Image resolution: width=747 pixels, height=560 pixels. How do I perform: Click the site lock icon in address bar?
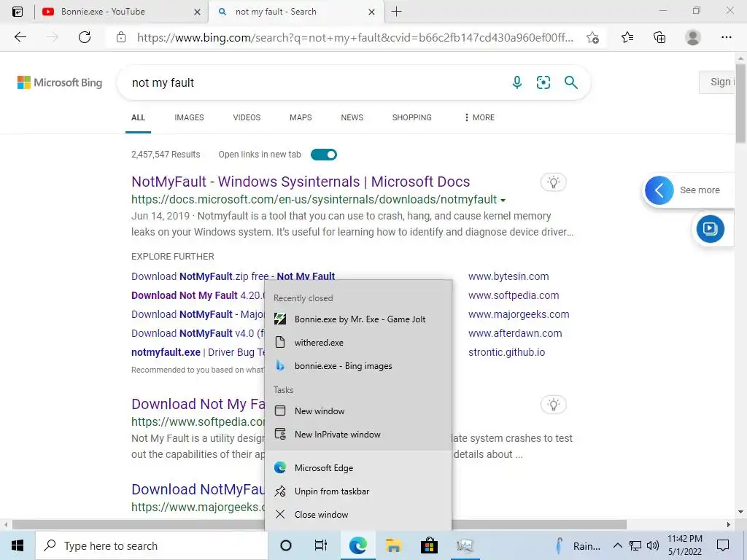(121, 37)
